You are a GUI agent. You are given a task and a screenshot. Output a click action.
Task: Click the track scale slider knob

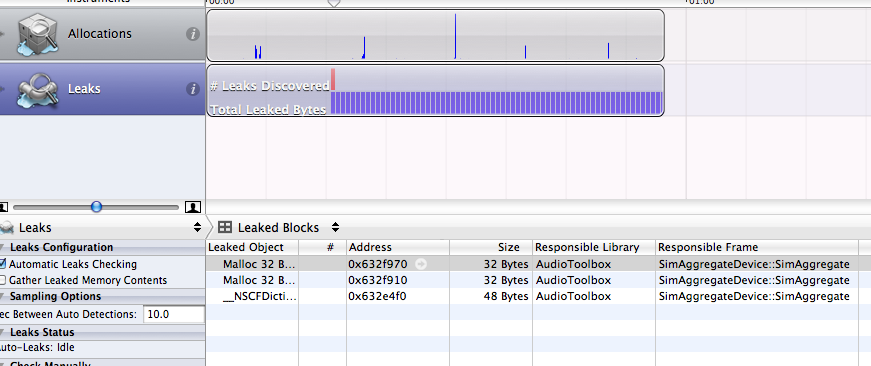pyautogui.click(x=96, y=207)
